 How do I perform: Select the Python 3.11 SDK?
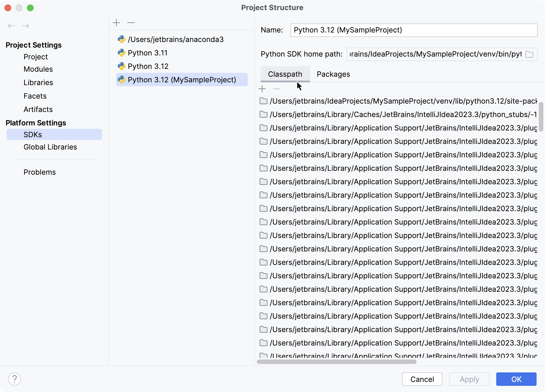(148, 53)
